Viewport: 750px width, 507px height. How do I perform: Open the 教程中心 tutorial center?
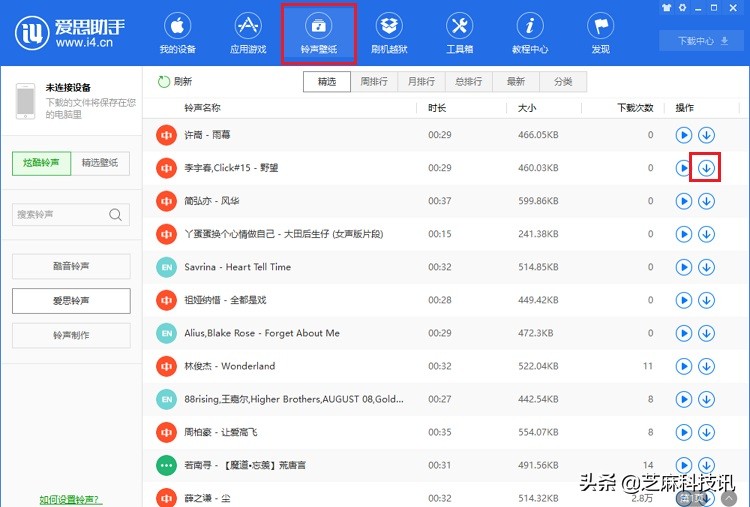(x=530, y=33)
